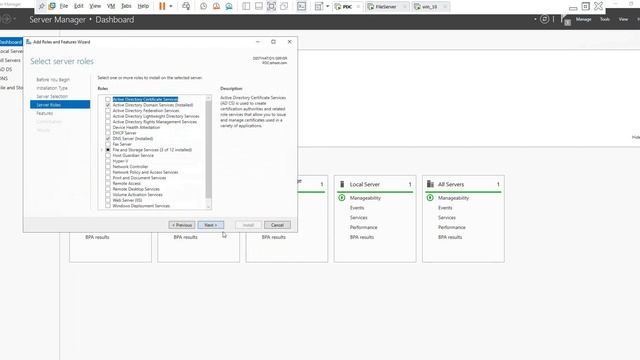Check the Web Server (IIS) role
This screenshot has height=360, width=640.
click(x=108, y=200)
